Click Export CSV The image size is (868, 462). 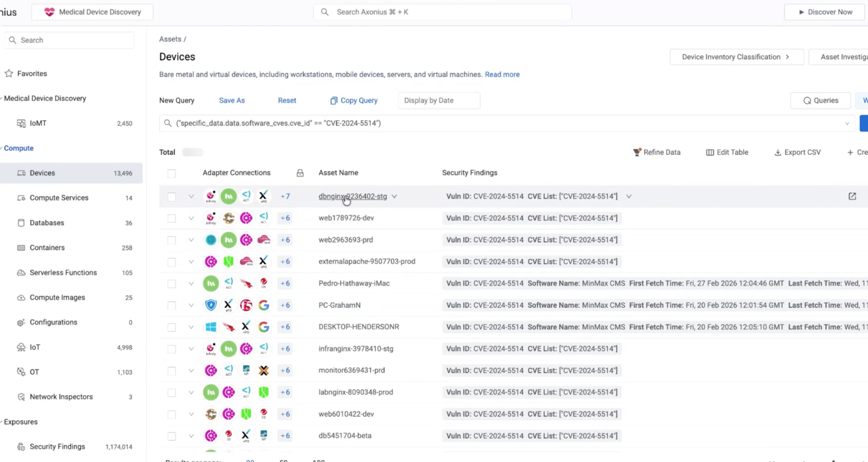(x=798, y=152)
